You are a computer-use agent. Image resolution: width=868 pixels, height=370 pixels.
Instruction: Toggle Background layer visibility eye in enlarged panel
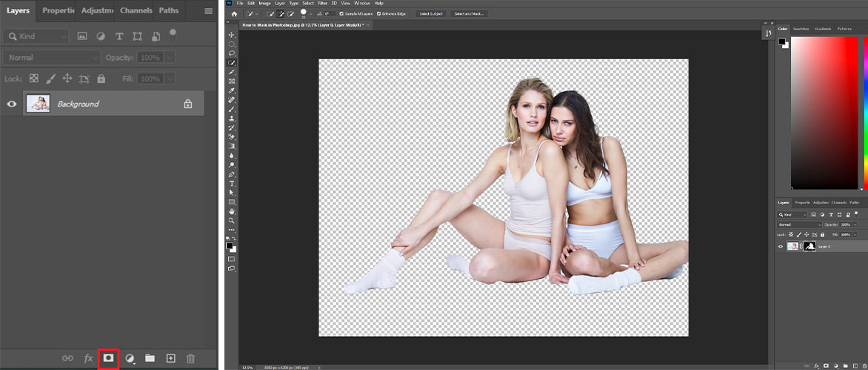(x=11, y=104)
